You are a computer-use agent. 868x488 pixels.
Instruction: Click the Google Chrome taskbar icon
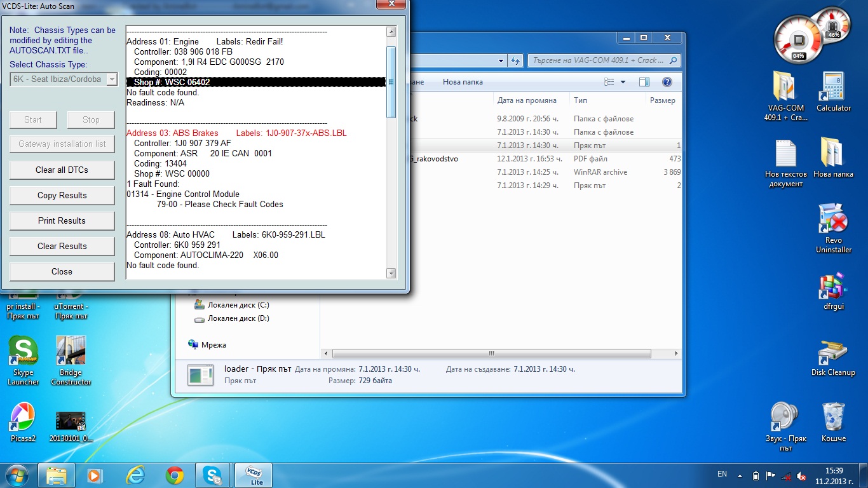(175, 475)
